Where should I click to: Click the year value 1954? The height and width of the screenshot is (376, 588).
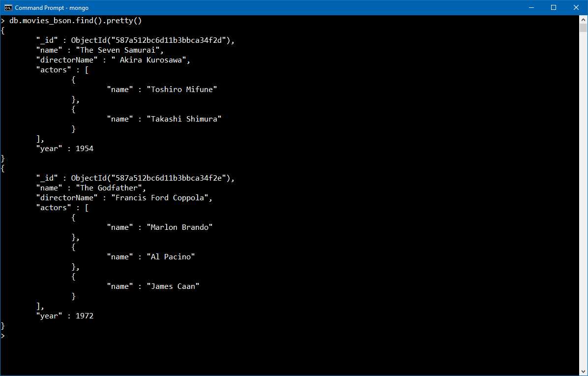86,148
